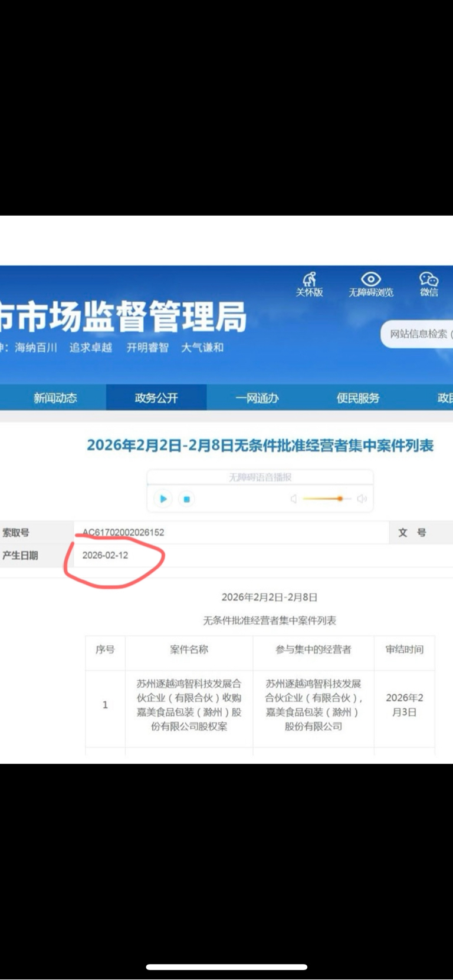This screenshot has height=980, width=453.
Task: Open the 微信 WeChat icon
Action: [429, 284]
